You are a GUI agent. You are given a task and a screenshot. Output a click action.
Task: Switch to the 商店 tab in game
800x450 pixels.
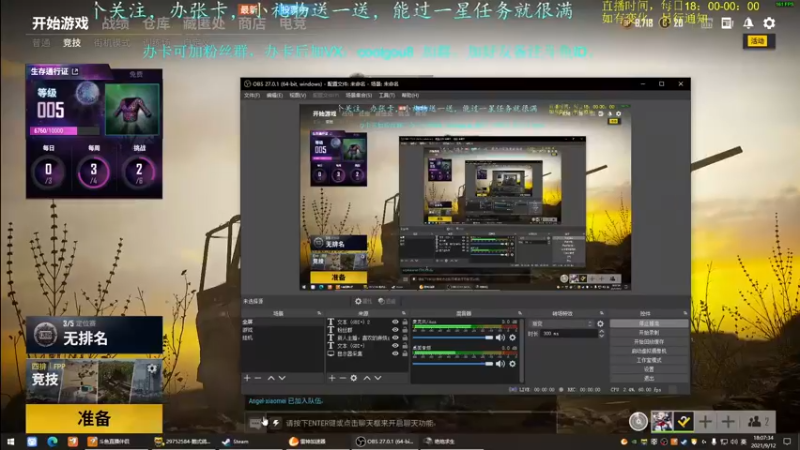pos(252,23)
